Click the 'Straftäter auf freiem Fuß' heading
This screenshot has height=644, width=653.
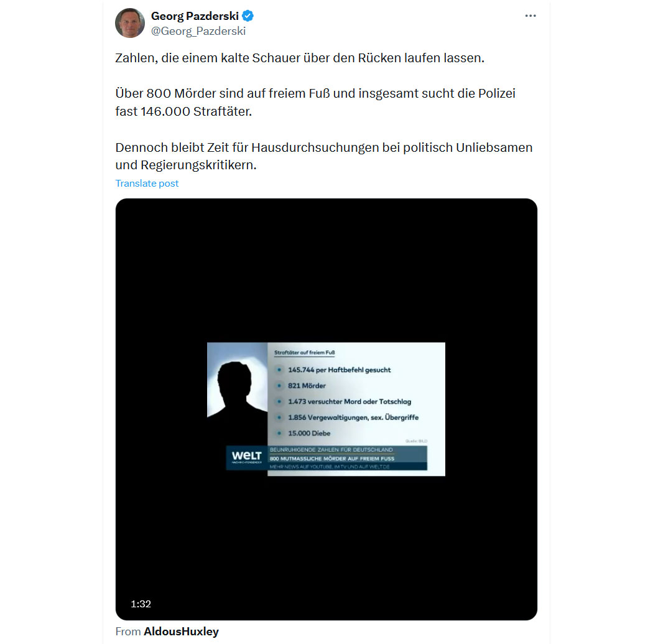pos(305,352)
